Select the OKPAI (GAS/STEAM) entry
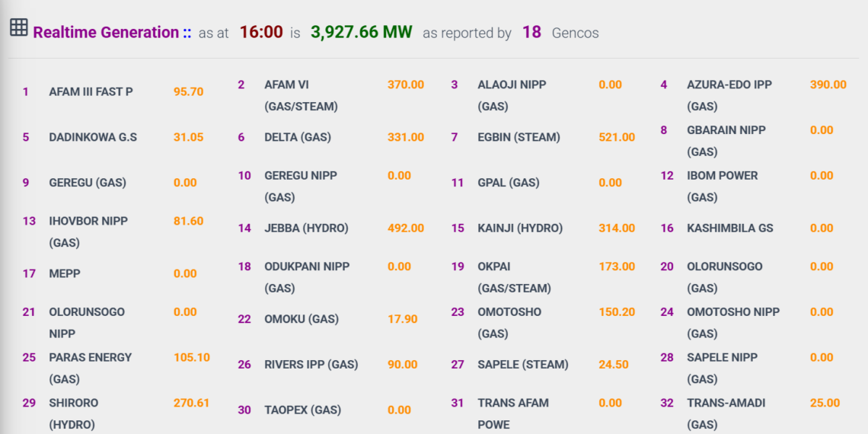 tap(514, 277)
